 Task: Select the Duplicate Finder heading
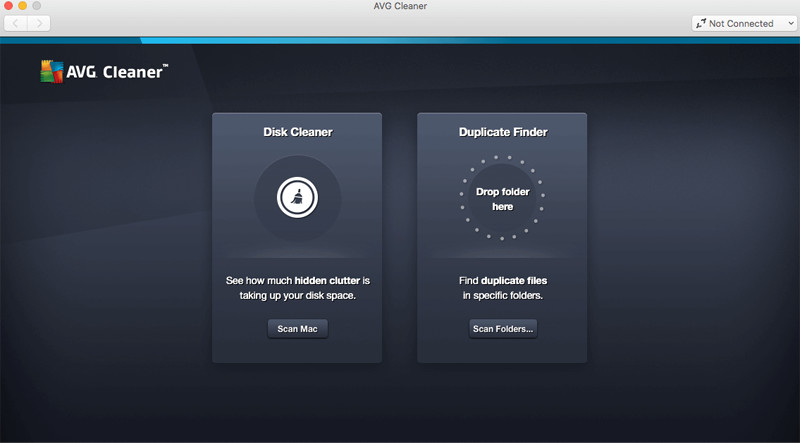pyautogui.click(x=502, y=131)
